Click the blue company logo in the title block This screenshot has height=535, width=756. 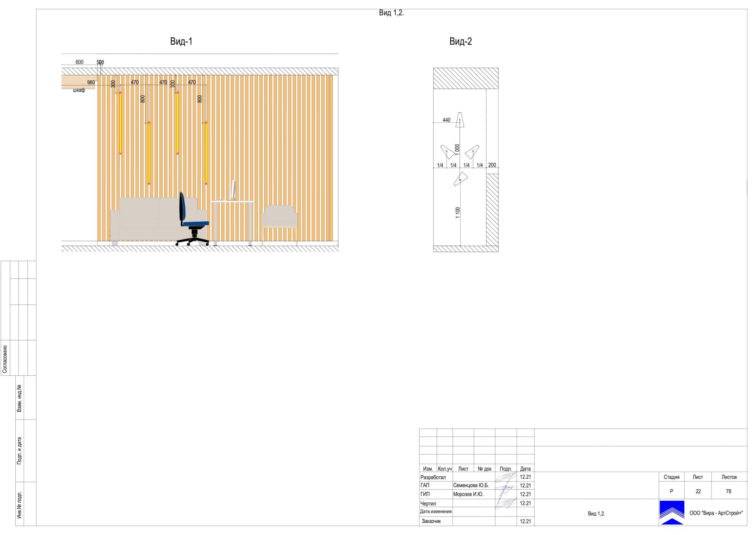[x=672, y=513]
